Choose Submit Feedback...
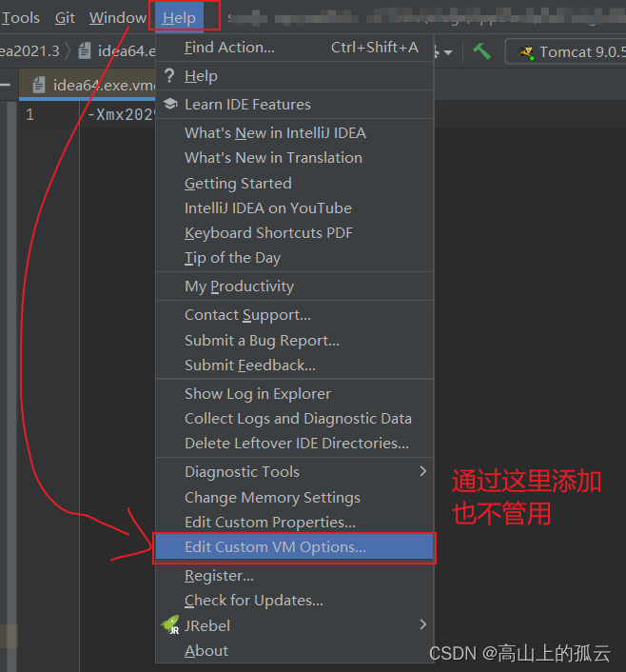 coord(294,366)
